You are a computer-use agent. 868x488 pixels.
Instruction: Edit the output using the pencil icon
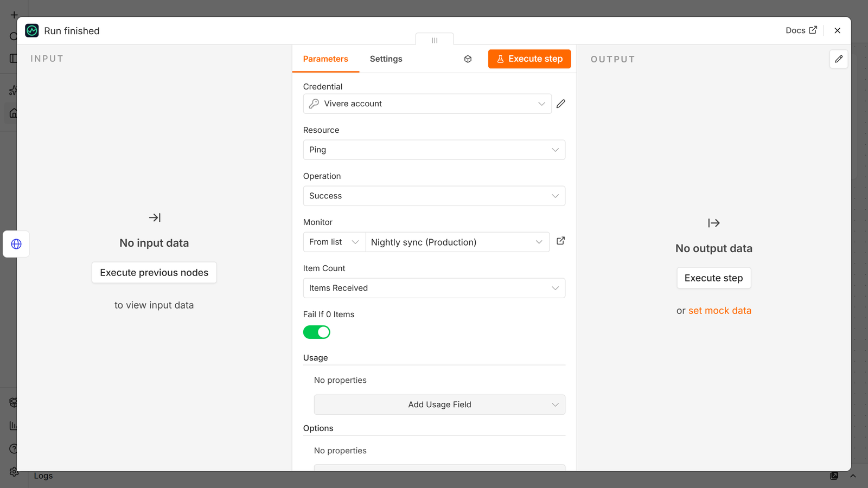[x=839, y=59]
